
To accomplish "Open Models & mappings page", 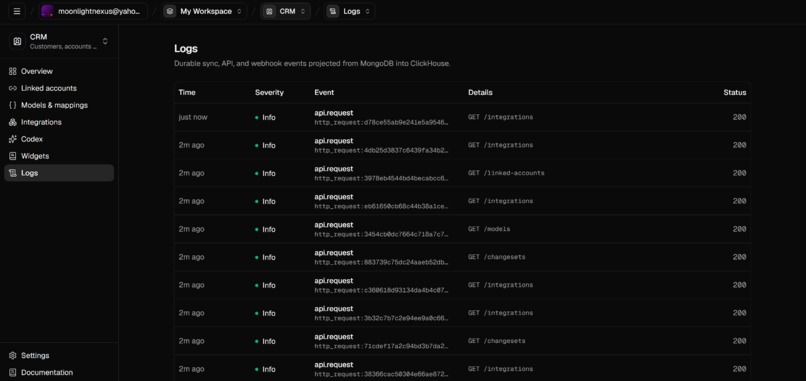I will 59,105.
